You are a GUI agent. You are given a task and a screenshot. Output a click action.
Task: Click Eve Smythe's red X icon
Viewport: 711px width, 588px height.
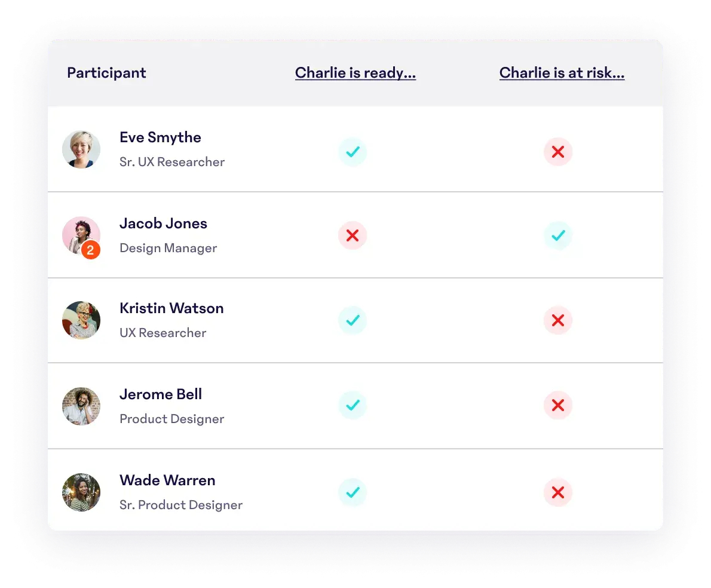tap(557, 152)
